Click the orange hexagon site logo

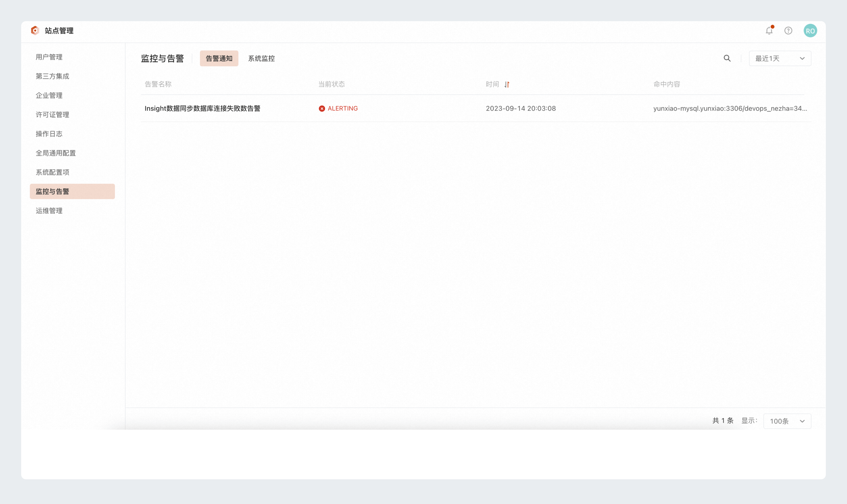[35, 31]
